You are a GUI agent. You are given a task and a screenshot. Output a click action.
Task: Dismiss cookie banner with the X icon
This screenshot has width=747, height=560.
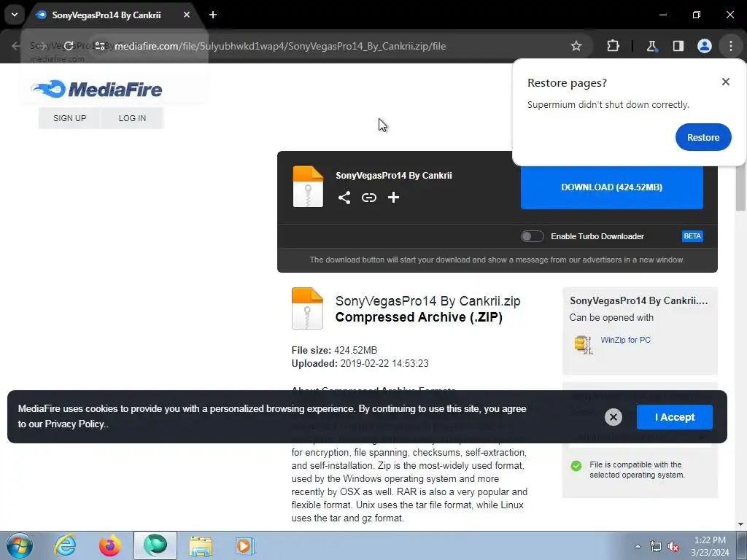(x=613, y=417)
